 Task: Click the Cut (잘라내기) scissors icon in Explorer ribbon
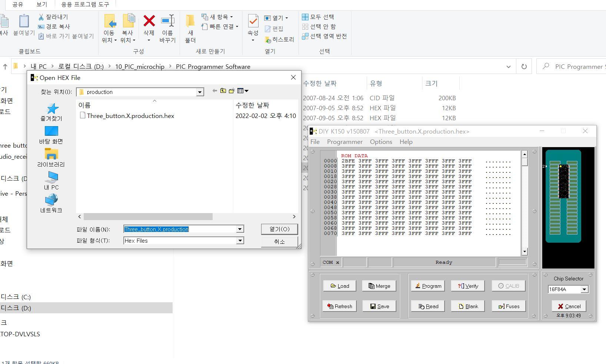click(x=41, y=17)
